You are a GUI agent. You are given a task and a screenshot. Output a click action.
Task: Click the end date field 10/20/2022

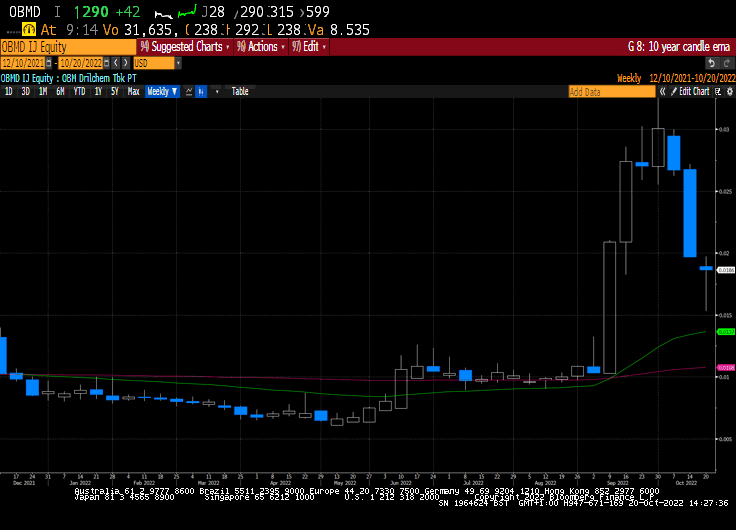tap(81, 63)
